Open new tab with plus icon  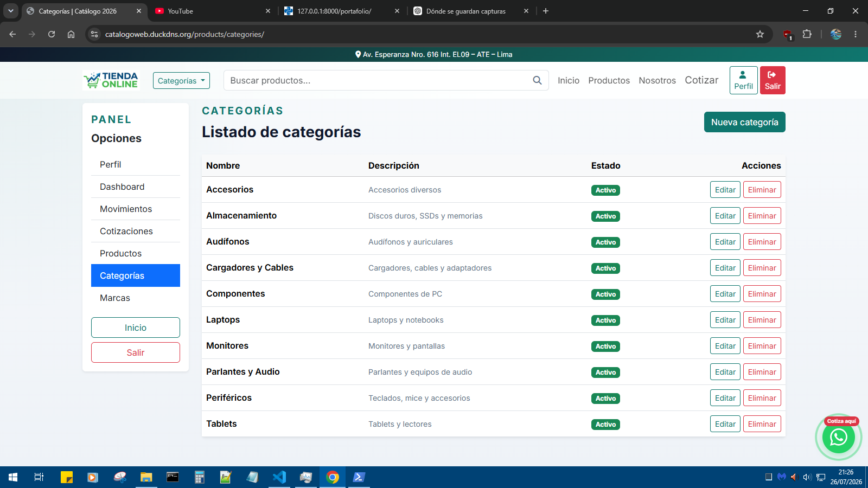[x=546, y=11]
